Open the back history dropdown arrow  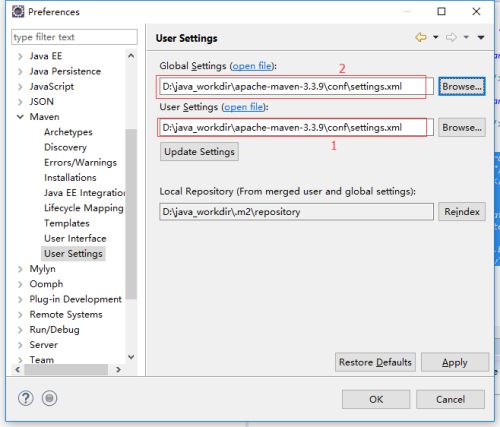[x=436, y=37]
